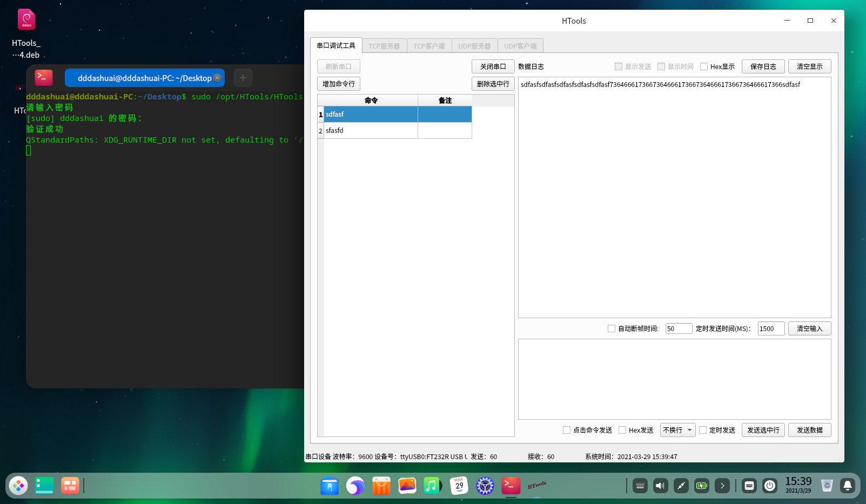Screen dimensions: 866x504
Task: Expand the tray arrow in the dock
Action: point(722,486)
